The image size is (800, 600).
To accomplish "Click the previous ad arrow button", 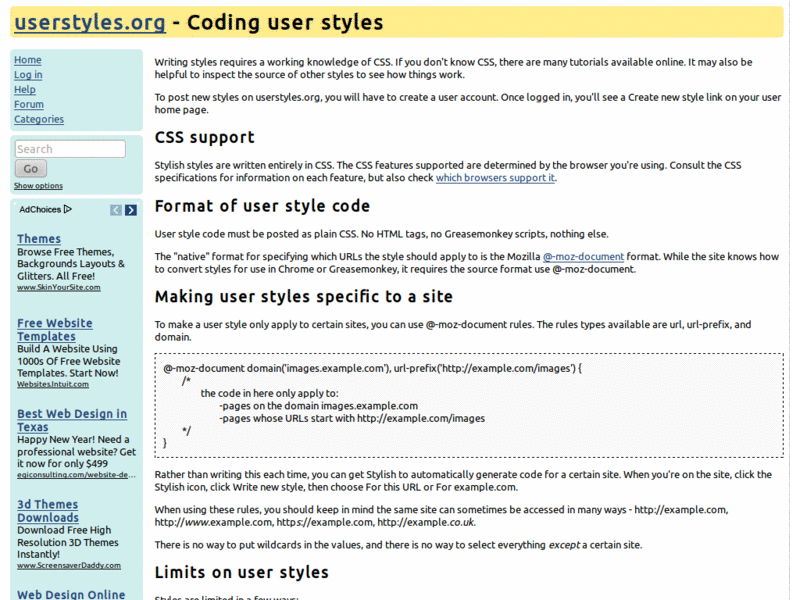I will 116,210.
